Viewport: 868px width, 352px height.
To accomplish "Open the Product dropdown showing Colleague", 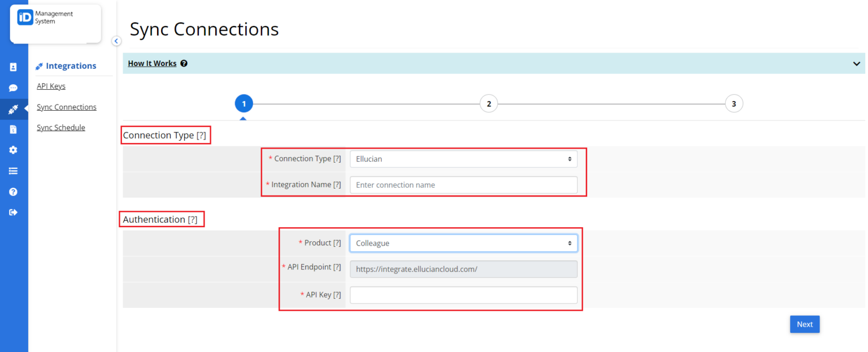I will (463, 243).
